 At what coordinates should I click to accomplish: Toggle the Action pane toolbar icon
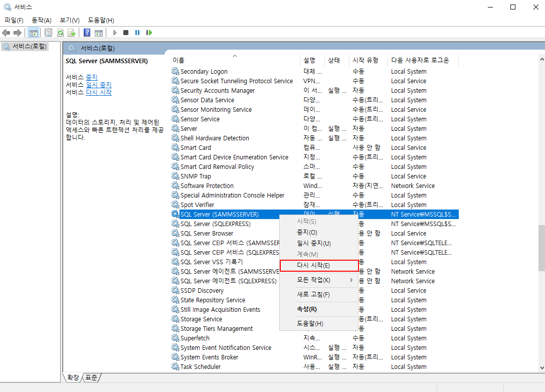pyautogui.click(x=99, y=33)
